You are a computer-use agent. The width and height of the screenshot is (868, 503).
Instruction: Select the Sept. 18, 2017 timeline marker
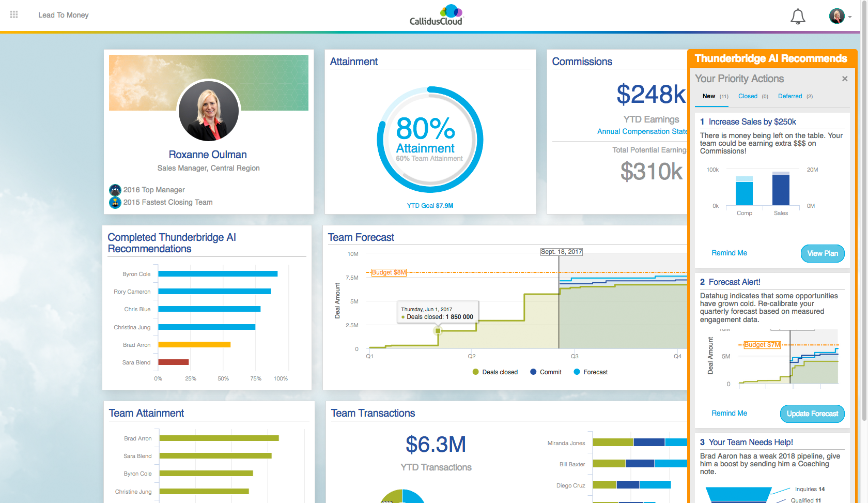(561, 252)
